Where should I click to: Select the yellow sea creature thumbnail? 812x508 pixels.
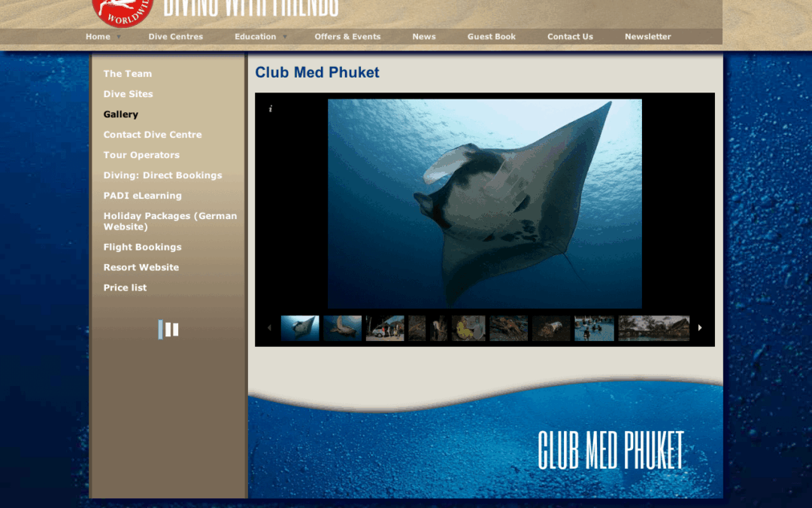pos(468,328)
